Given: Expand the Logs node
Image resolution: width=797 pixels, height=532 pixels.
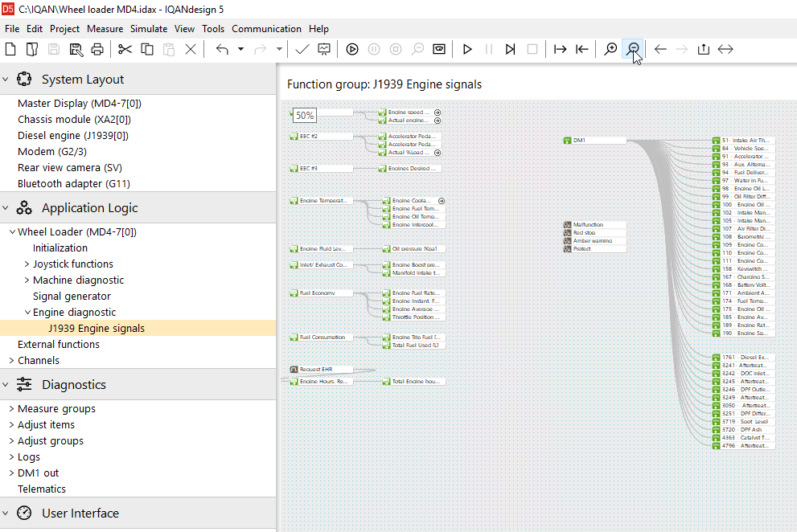Looking at the screenshot, I should [12, 456].
